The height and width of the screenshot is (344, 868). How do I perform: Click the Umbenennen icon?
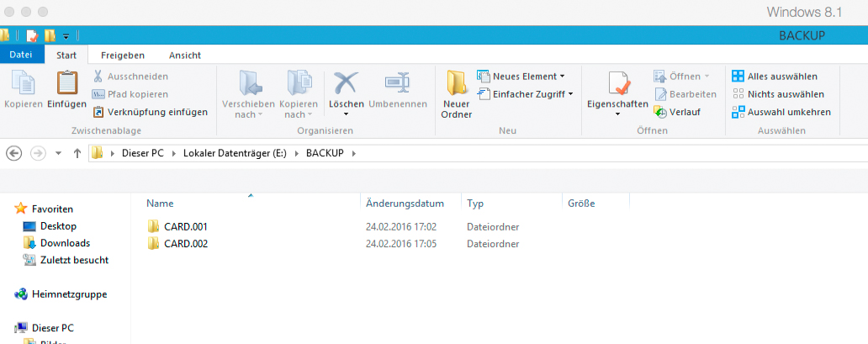pyautogui.click(x=397, y=84)
